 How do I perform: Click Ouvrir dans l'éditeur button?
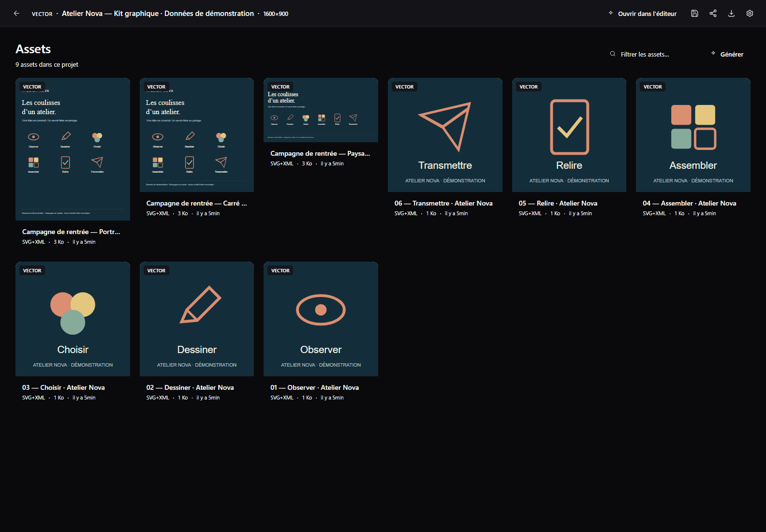pyautogui.click(x=643, y=14)
